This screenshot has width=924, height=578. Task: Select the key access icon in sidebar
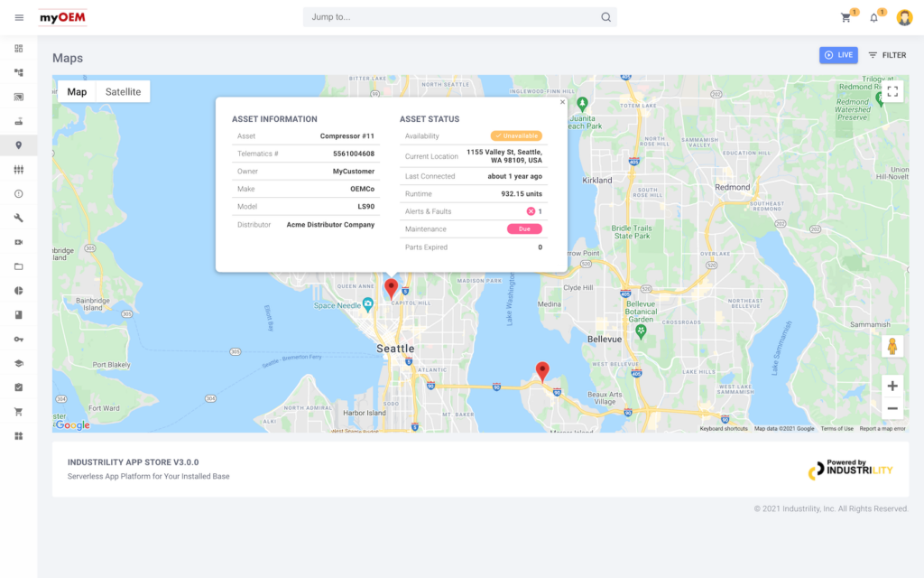18,339
